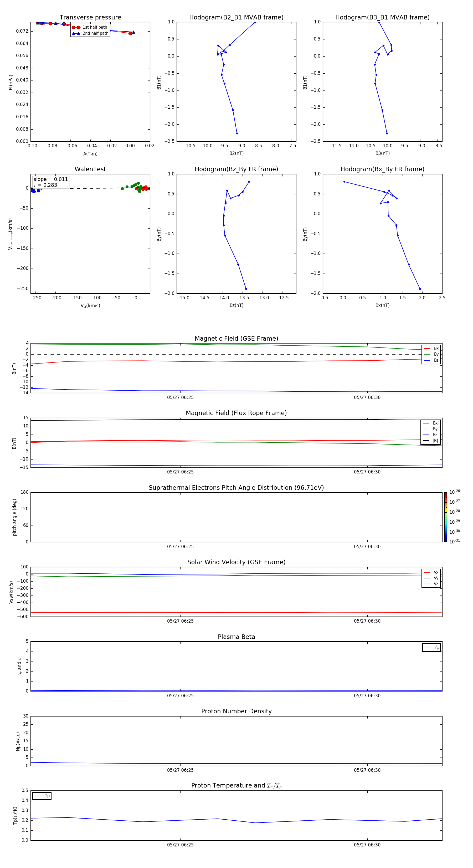Click the Bx(nT) x-axis label
473x868 pixels.
[x=382, y=305]
